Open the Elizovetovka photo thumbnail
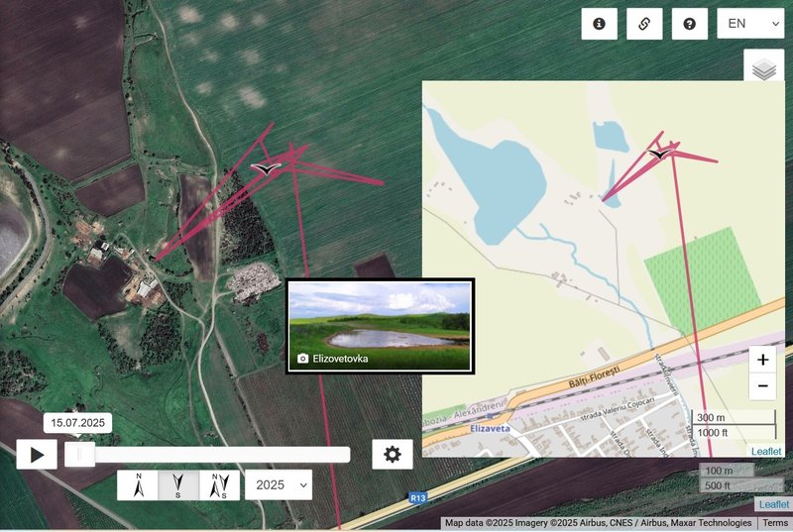The height and width of the screenshot is (532, 793). [380, 326]
